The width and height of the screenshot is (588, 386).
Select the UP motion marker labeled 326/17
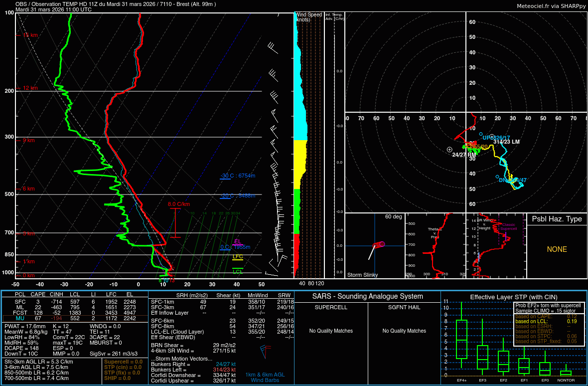(x=481, y=134)
